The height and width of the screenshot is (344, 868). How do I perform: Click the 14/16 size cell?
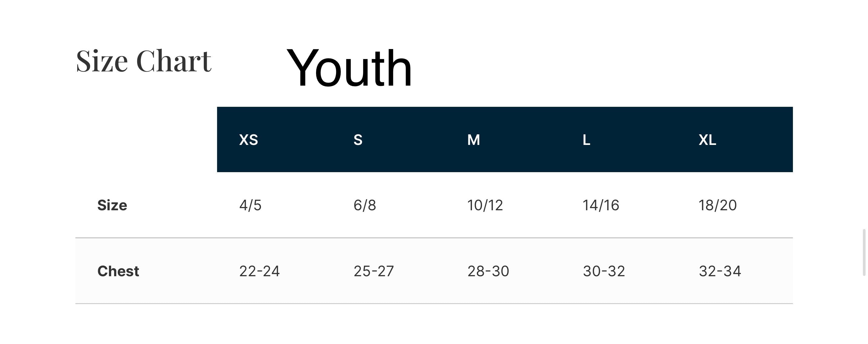coord(601,205)
